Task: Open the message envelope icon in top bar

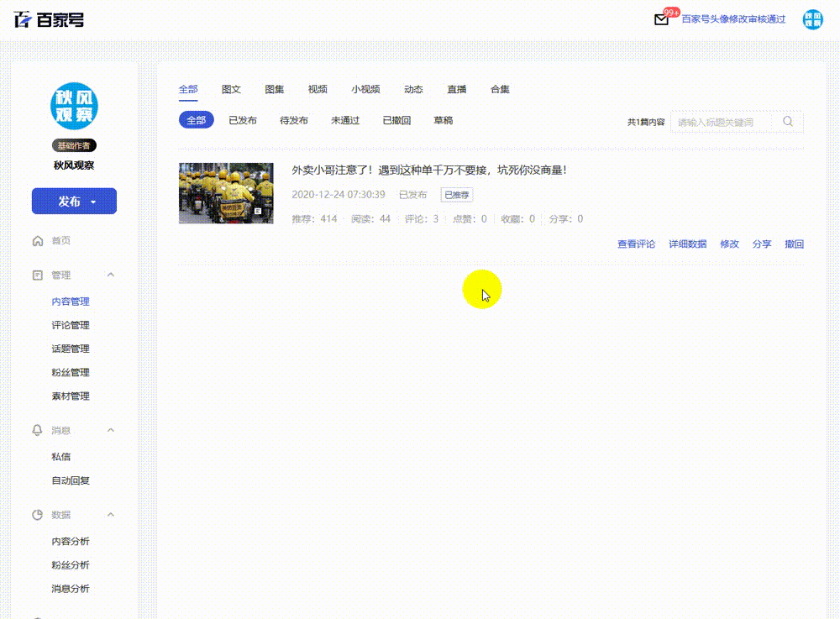Action: pos(660,19)
